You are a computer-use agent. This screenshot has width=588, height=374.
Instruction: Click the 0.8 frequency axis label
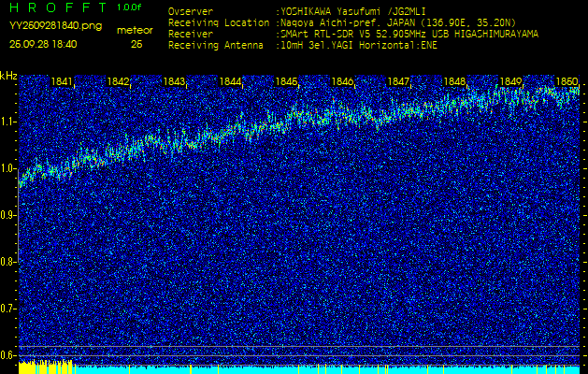tap(8, 261)
